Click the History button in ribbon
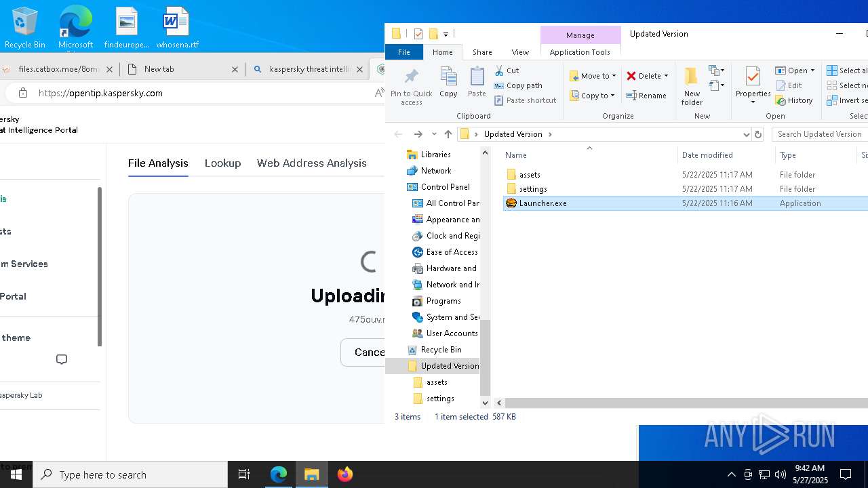The height and width of the screenshot is (488, 868). pos(794,100)
